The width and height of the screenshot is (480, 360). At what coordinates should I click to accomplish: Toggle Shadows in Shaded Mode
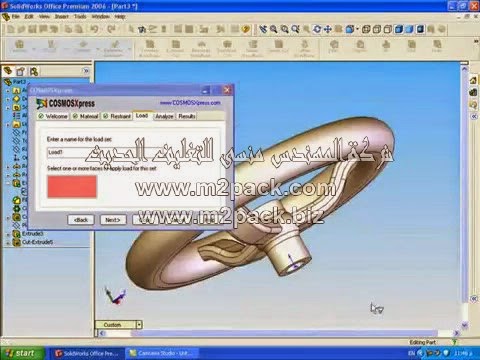[420, 29]
